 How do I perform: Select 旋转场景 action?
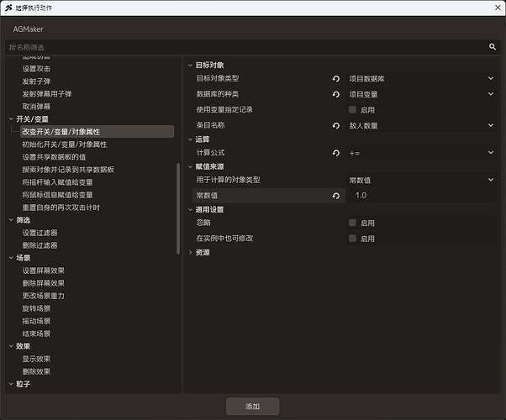coord(36,308)
